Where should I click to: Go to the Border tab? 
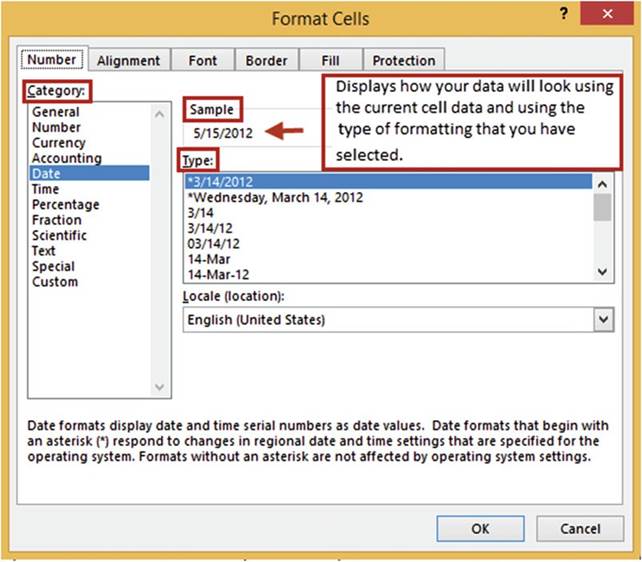pyautogui.click(x=266, y=61)
